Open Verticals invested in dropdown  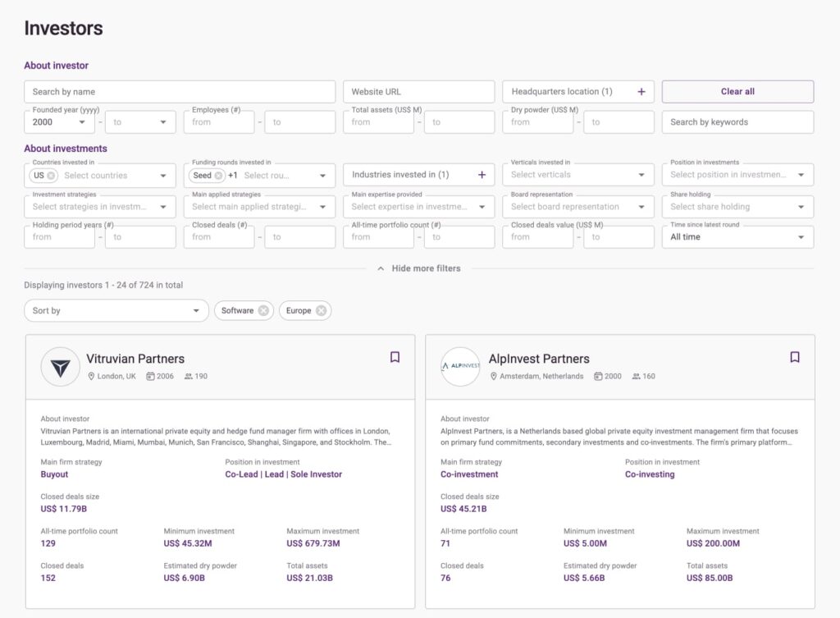click(578, 175)
